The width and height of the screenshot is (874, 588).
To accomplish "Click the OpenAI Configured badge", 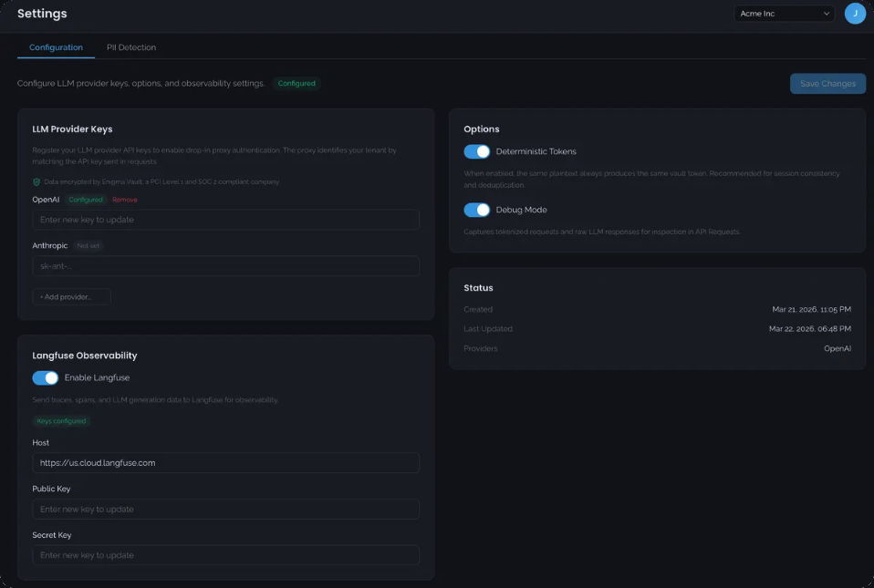I will (86, 200).
